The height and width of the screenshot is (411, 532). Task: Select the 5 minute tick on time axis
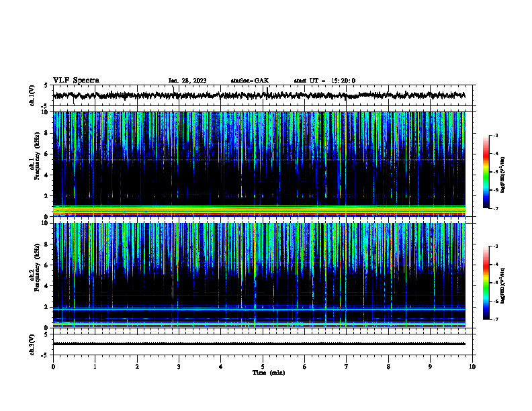coord(263,367)
